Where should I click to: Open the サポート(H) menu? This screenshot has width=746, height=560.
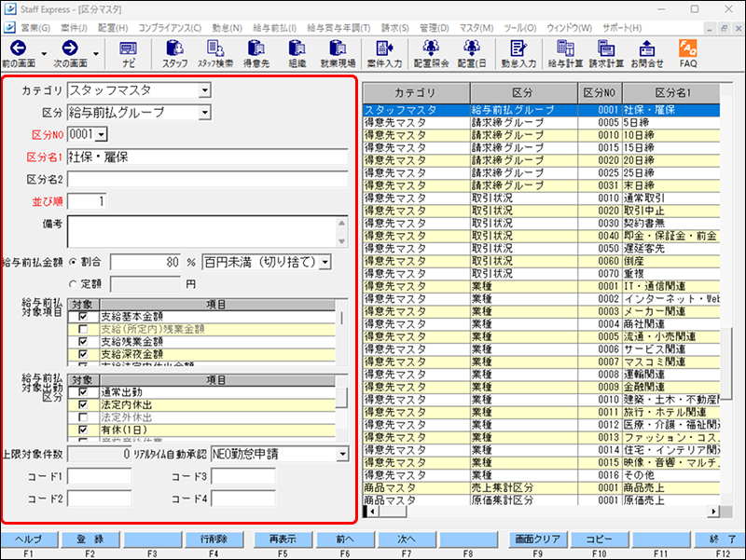[x=622, y=28]
